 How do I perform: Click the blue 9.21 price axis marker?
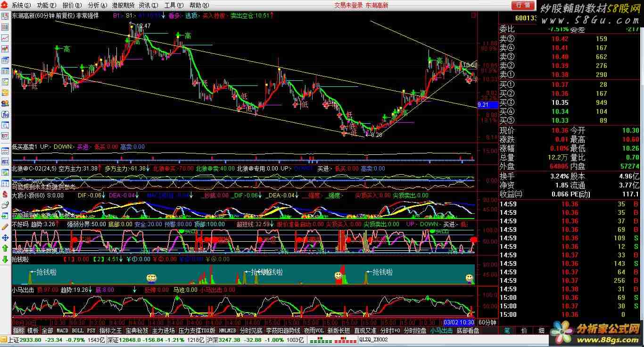click(487, 105)
